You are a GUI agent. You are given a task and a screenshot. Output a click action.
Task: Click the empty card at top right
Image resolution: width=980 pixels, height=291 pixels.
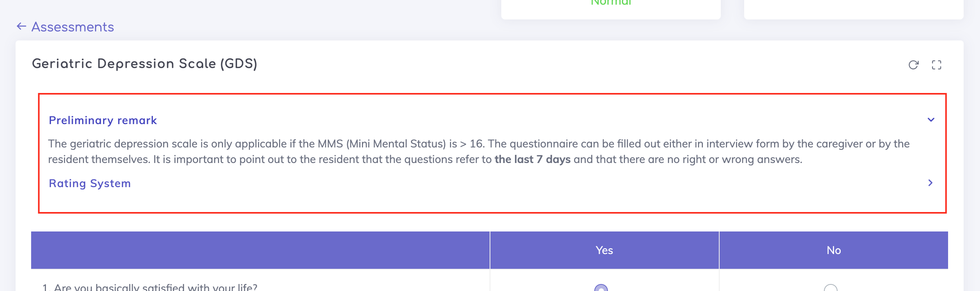(x=854, y=9)
